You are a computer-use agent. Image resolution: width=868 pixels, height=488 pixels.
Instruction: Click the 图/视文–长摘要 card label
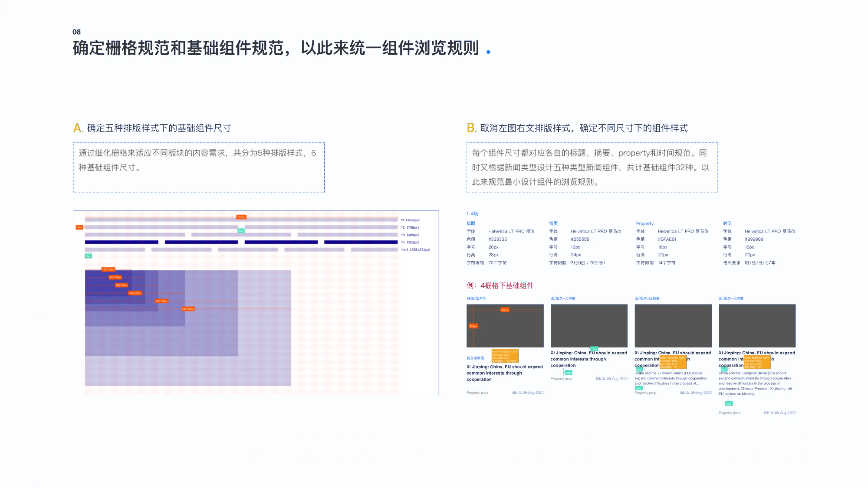coord(731,298)
